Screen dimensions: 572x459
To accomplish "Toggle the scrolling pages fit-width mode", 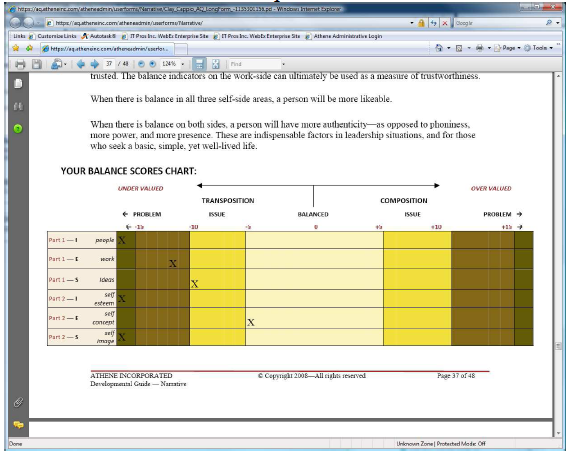I will click(x=199, y=64).
